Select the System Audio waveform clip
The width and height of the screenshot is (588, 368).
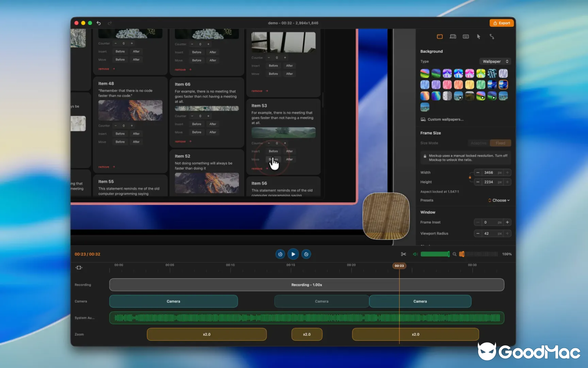click(x=306, y=318)
